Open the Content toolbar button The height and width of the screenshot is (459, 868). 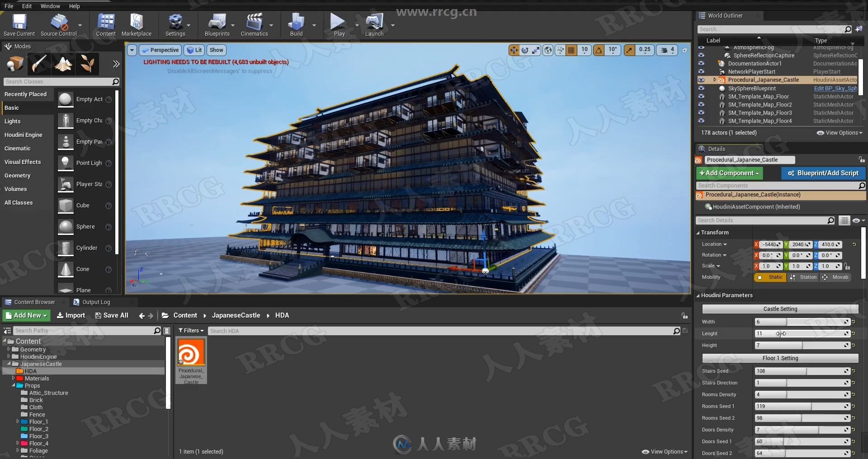106,25
